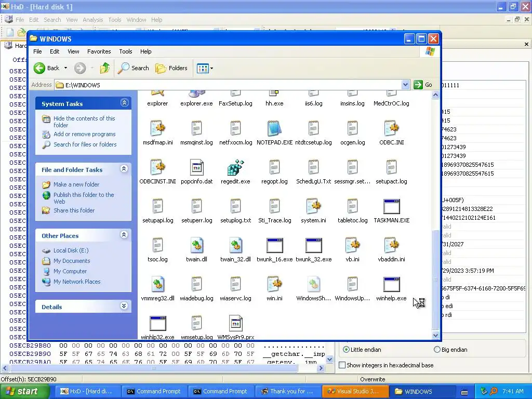Viewport: 532px width, 399px height.
Task: Expand the Address bar dropdown
Action: tap(405, 85)
